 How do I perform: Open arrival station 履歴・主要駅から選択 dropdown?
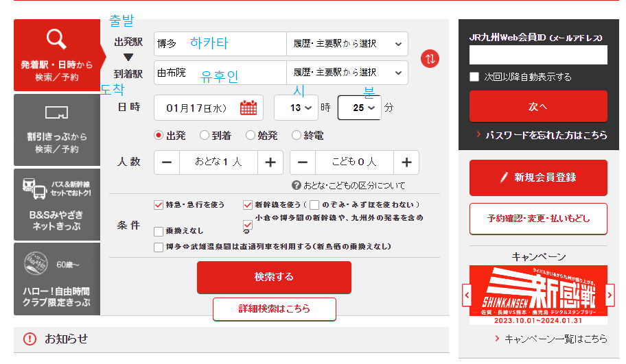347,73
